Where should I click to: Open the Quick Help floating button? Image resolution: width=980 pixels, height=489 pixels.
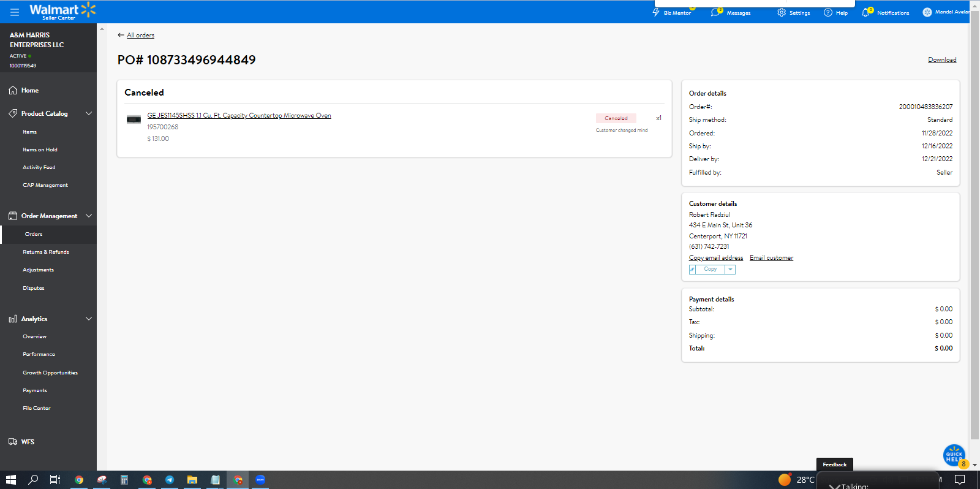click(954, 455)
